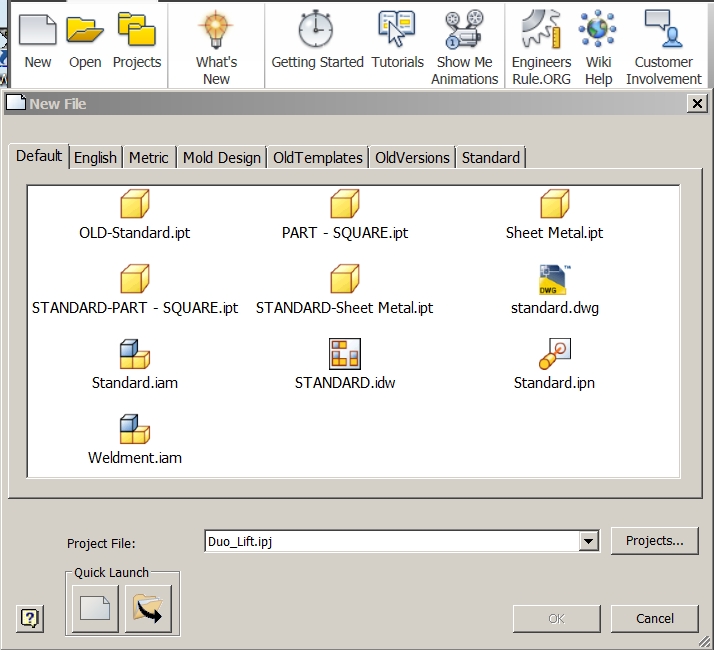Pick the STANDARD-PART - SQUARE.ipt icon
This screenshot has width=714, height=650.
[135, 279]
